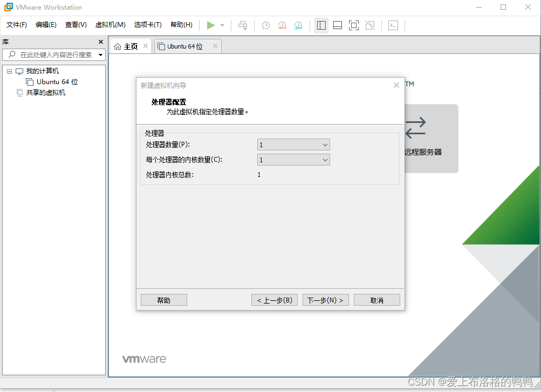541x392 pixels.
Task: Close the 主页 tab
Action: click(146, 46)
